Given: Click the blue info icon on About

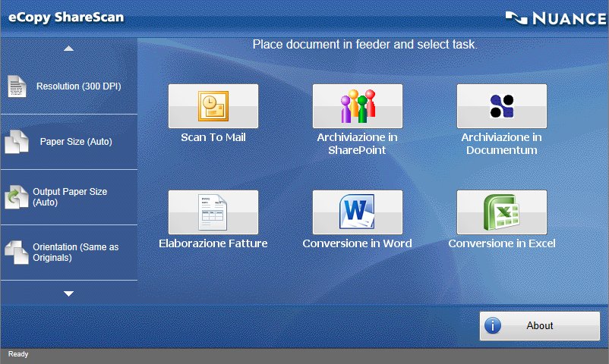Looking at the screenshot, I should point(493,325).
